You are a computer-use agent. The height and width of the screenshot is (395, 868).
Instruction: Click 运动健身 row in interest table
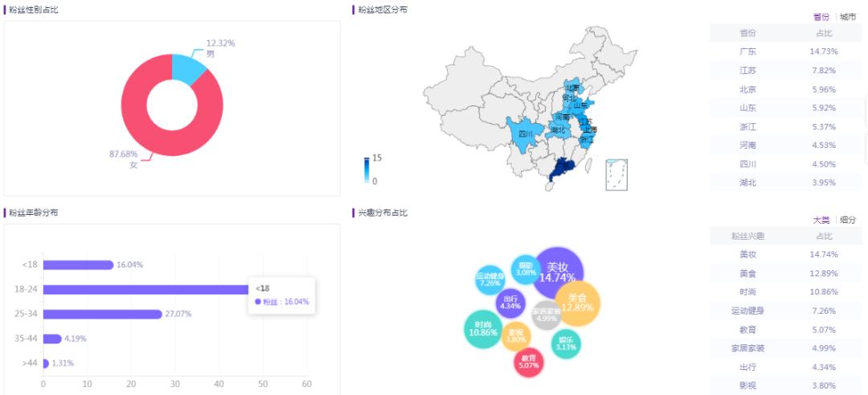tap(785, 311)
